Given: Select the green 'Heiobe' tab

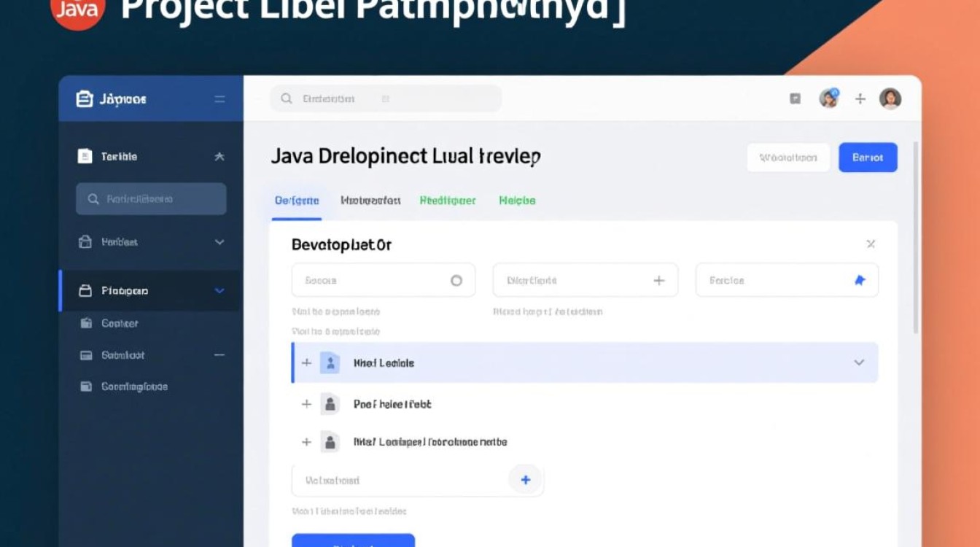Looking at the screenshot, I should (x=517, y=201).
